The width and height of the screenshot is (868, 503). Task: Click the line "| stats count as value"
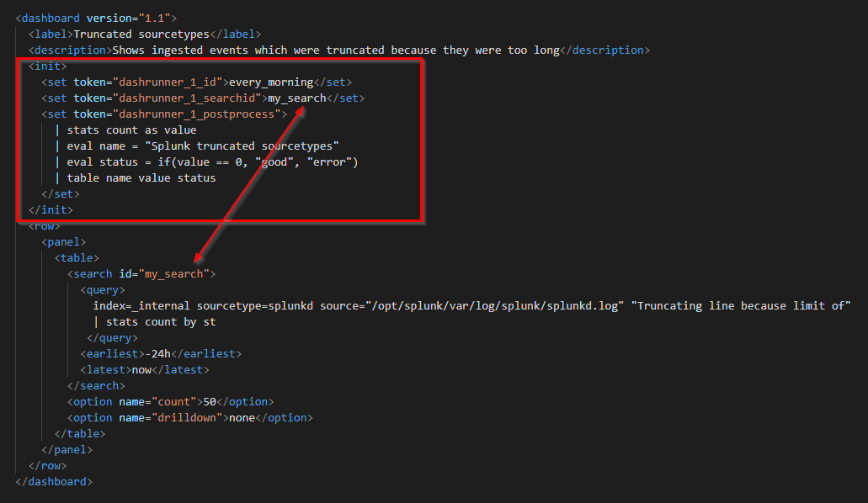tap(125, 130)
